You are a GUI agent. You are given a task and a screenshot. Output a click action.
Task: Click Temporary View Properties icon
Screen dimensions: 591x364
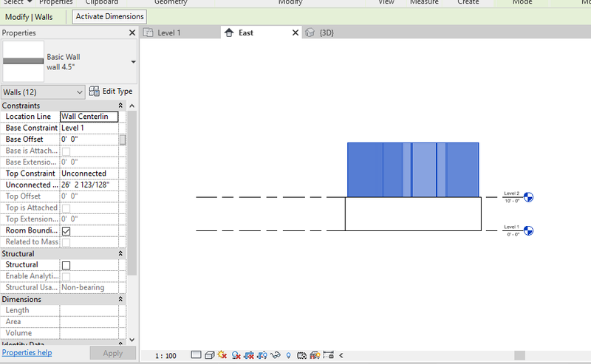point(301,355)
